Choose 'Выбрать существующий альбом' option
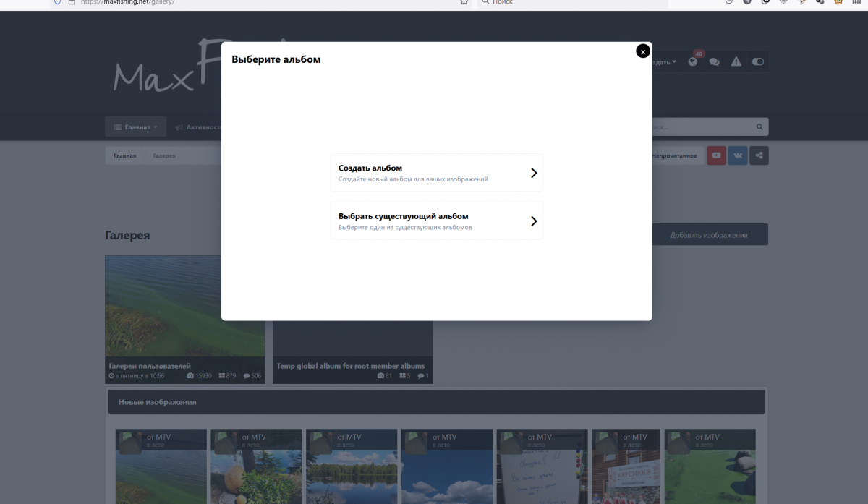The height and width of the screenshot is (504, 868). click(436, 221)
